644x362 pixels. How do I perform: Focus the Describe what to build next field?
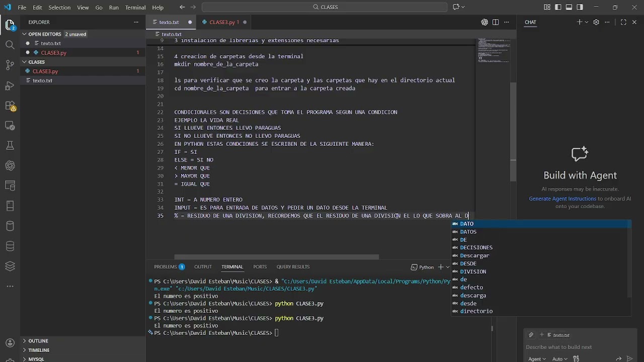pyautogui.click(x=579, y=347)
